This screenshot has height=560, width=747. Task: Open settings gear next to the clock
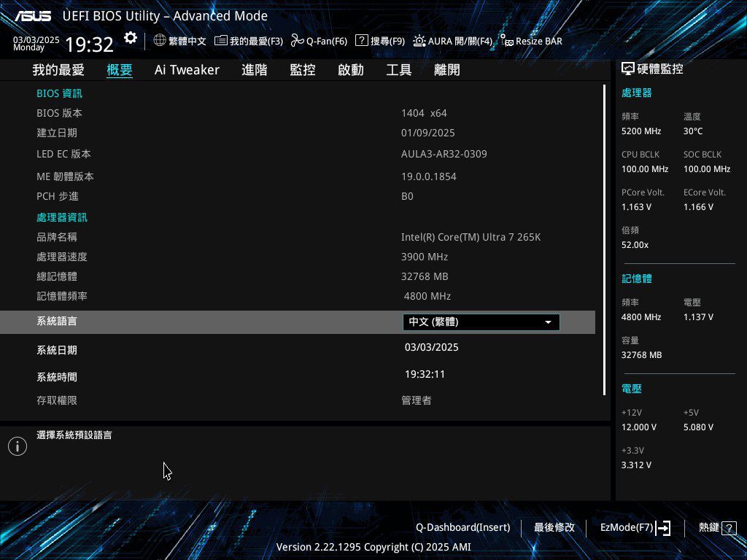[x=131, y=38]
